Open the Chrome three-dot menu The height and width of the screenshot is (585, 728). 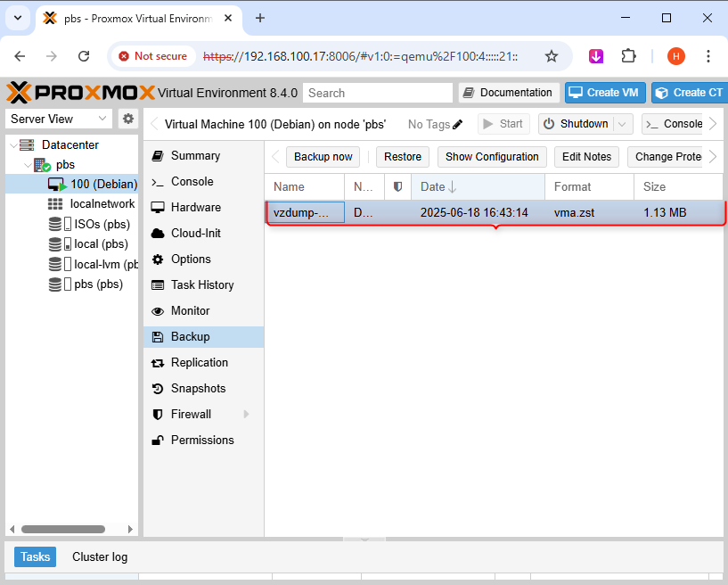pos(708,56)
